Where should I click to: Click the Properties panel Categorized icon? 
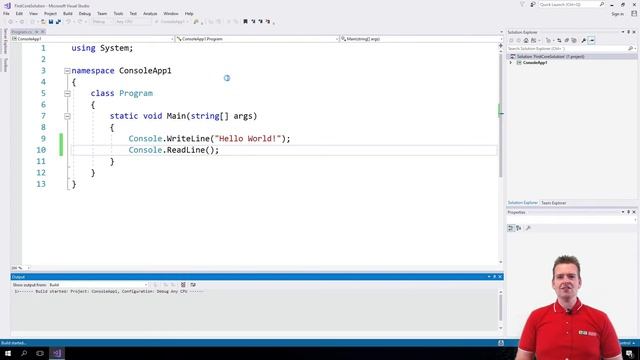[x=511, y=228]
